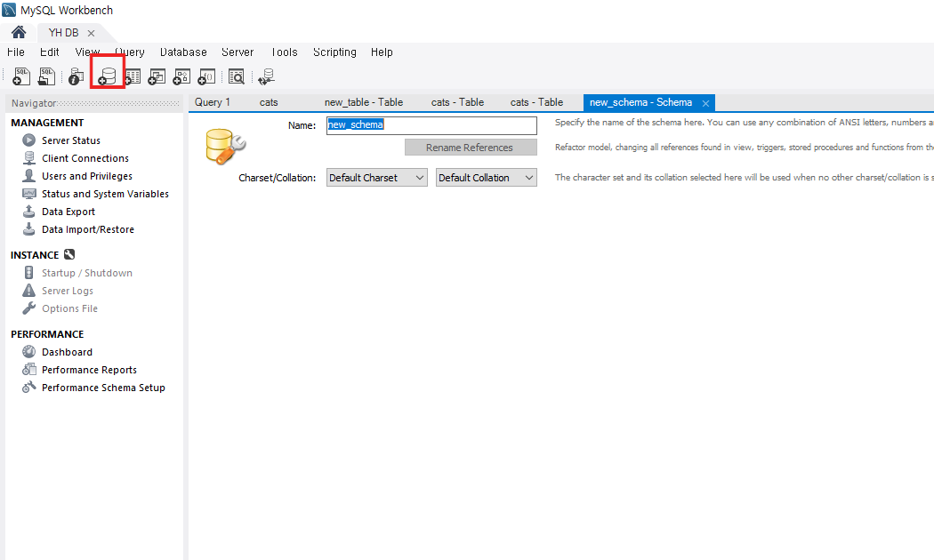Open Performance Reports
Viewport: 934px width, 560px height.
pyautogui.click(x=89, y=370)
